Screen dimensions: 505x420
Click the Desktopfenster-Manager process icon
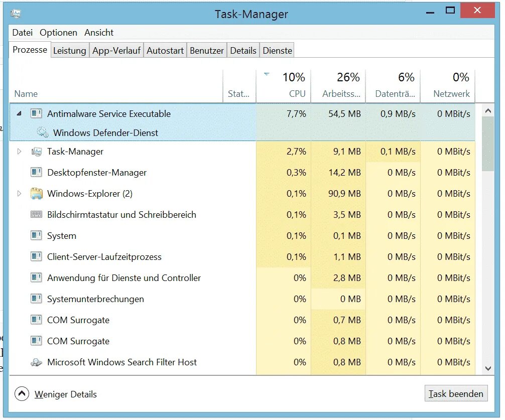click(x=36, y=172)
